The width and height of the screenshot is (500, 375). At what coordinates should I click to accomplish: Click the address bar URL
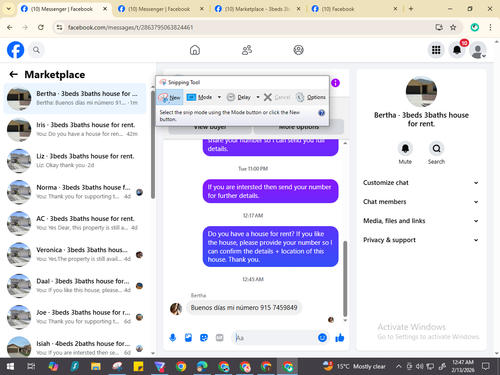130,27
